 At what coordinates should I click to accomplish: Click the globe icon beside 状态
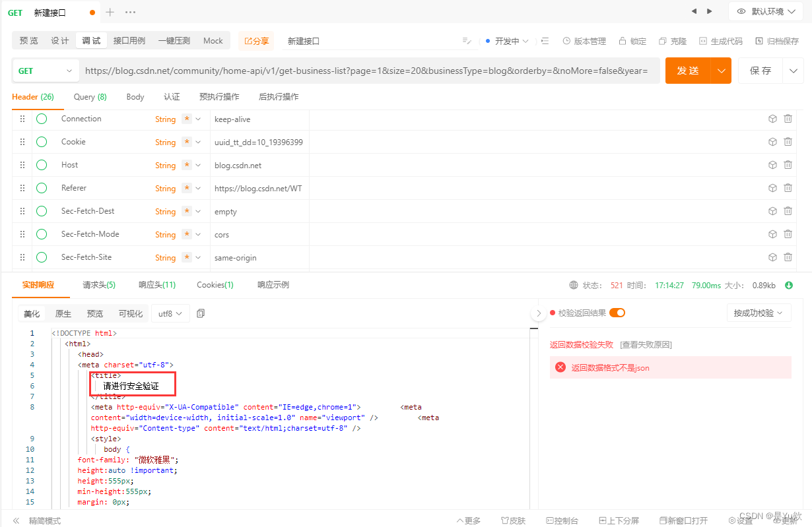574,286
